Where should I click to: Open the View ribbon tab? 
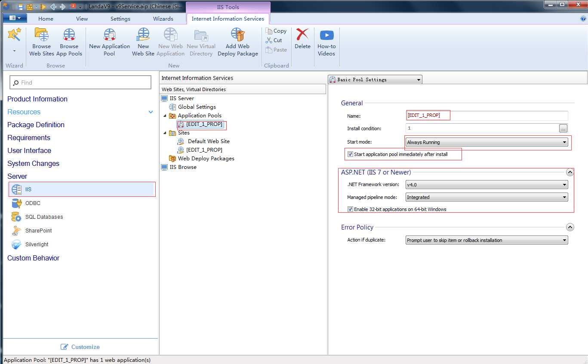(82, 19)
